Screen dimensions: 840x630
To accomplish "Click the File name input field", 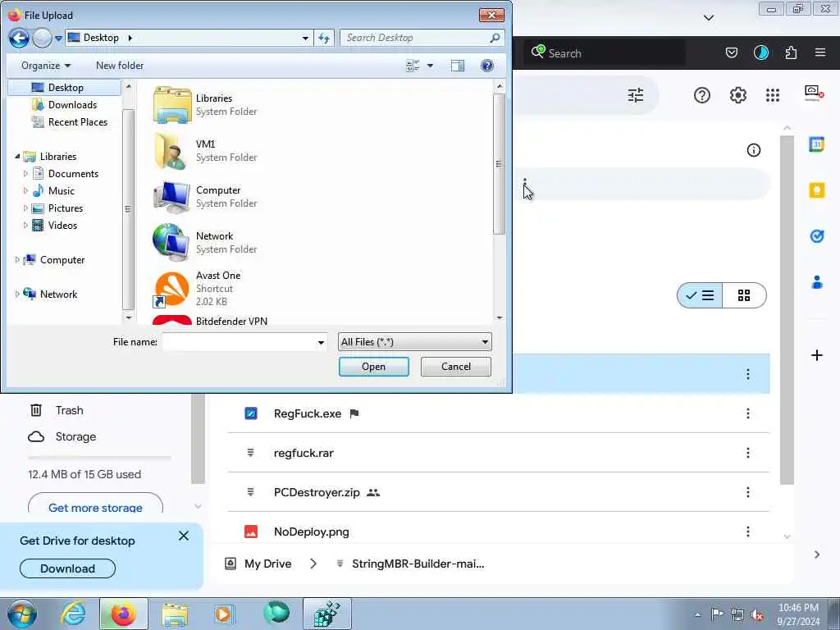I will click(239, 342).
